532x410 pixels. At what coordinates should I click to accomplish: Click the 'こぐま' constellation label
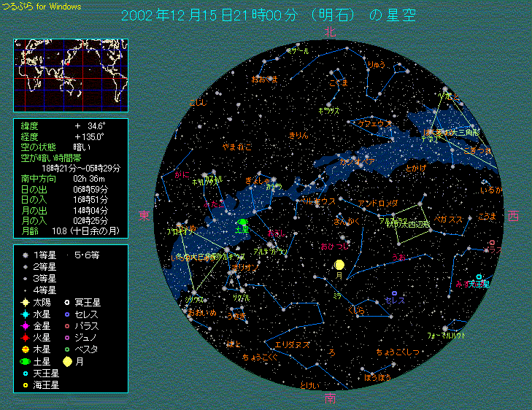click(x=339, y=82)
